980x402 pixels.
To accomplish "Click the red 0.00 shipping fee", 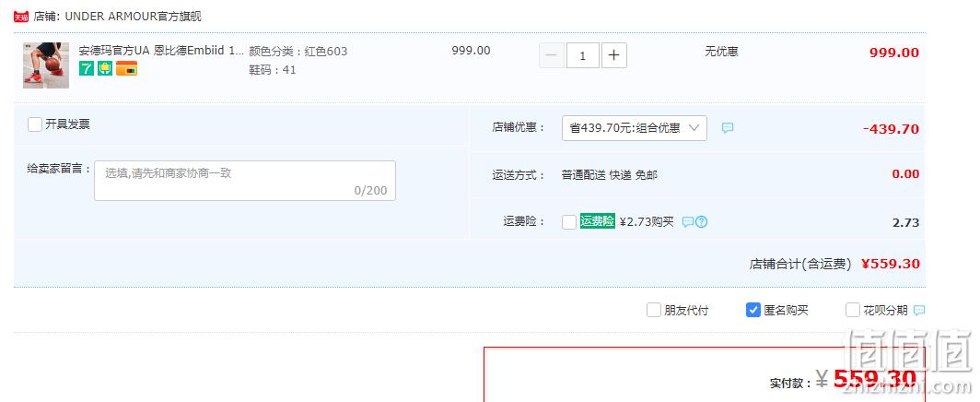I will coord(905,174).
